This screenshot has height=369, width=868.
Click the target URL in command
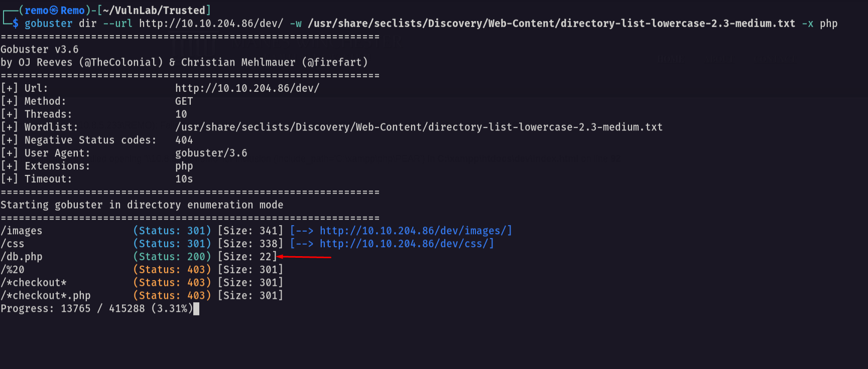click(x=211, y=24)
